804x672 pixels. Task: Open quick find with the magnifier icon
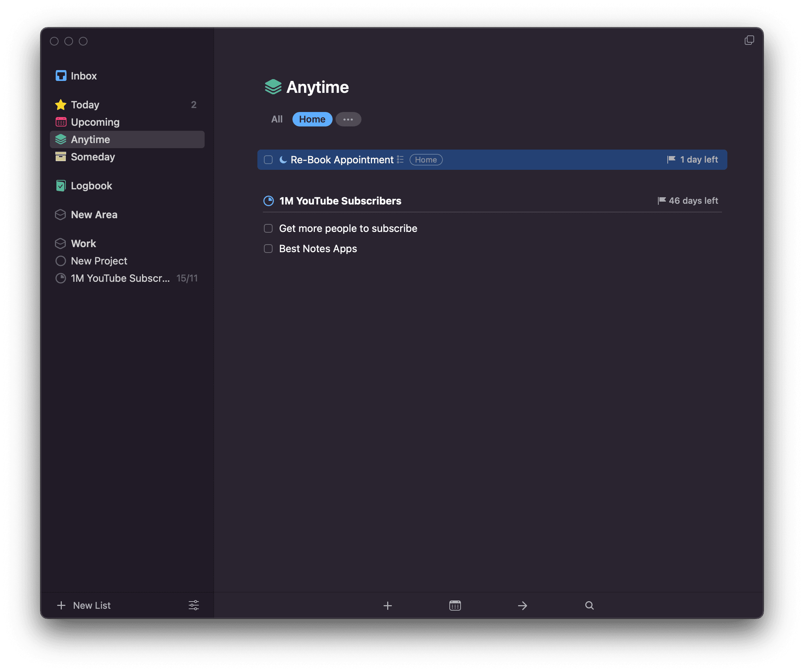pos(589,606)
